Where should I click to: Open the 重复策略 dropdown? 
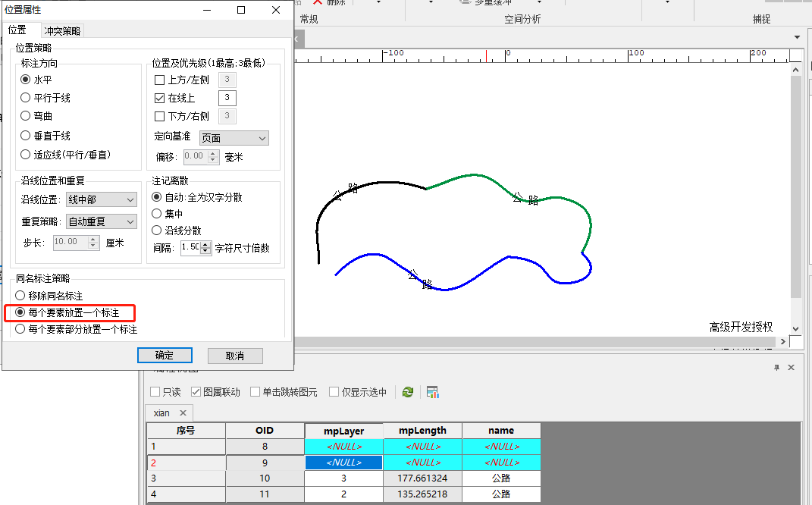(x=101, y=221)
